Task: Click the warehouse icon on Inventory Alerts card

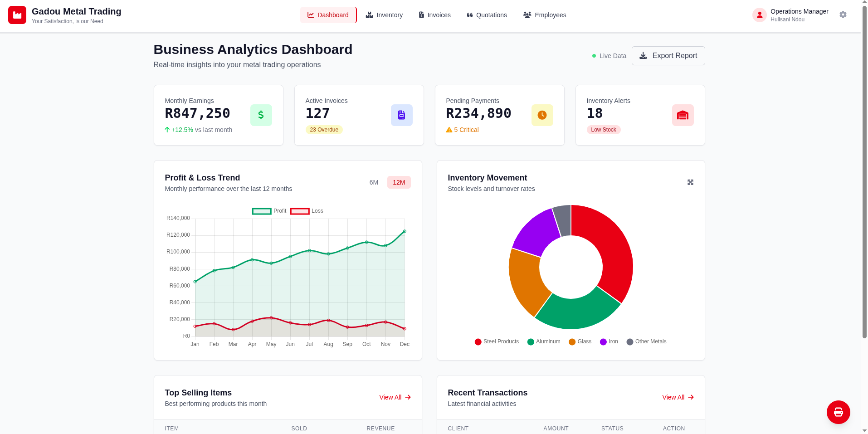Action: pyautogui.click(x=683, y=115)
